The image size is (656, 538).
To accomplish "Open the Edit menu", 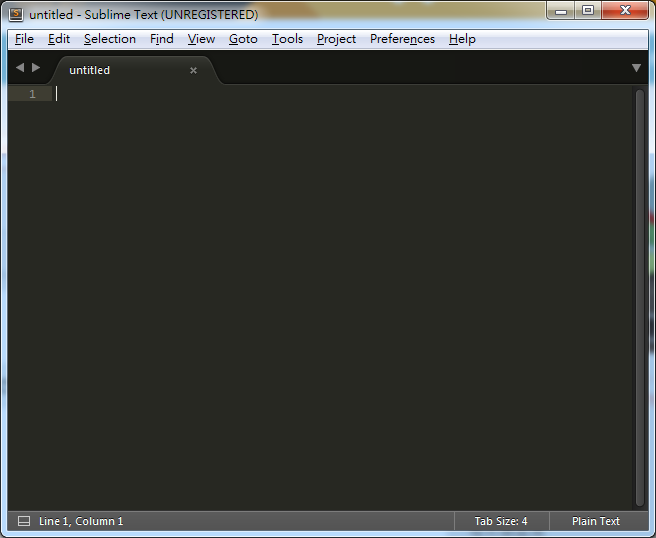I will click(x=59, y=39).
